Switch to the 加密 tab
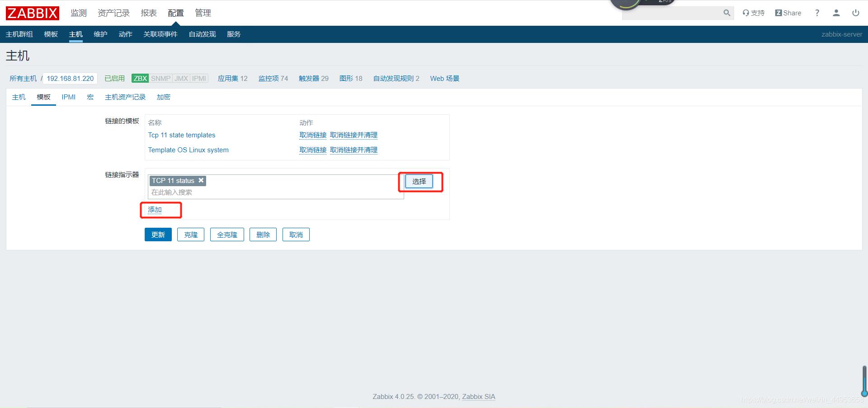The height and width of the screenshot is (408, 868). (x=164, y=97)
